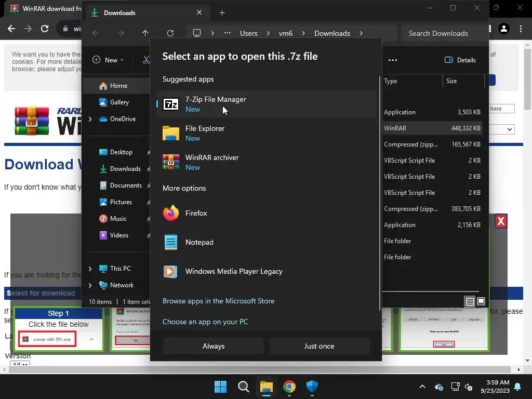
Task: Click Explorer Up arrow navigation icon
Action: pyautogui.click(x=145, y=33)
